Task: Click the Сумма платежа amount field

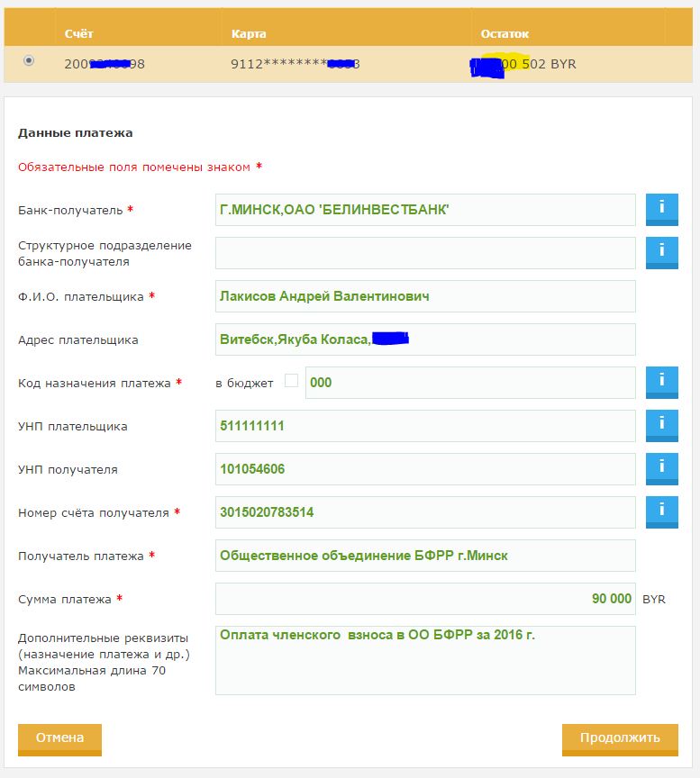Action: tap(425, 599)
